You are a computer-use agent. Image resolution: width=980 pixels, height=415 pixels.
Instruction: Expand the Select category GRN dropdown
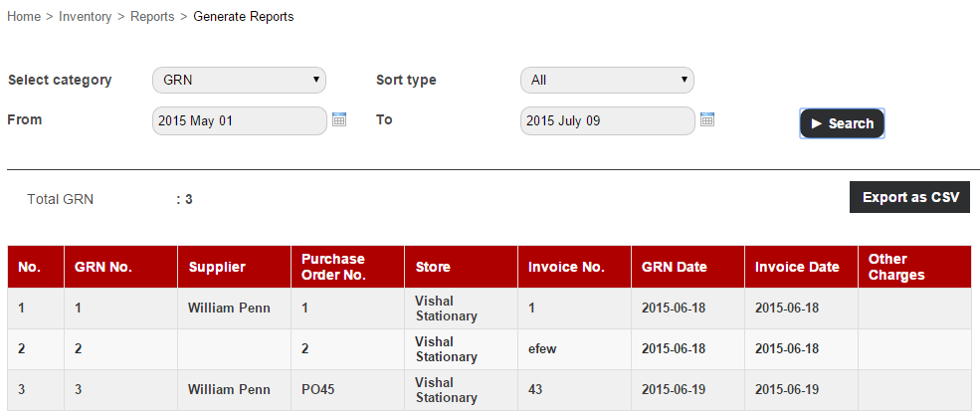(240, 80)
